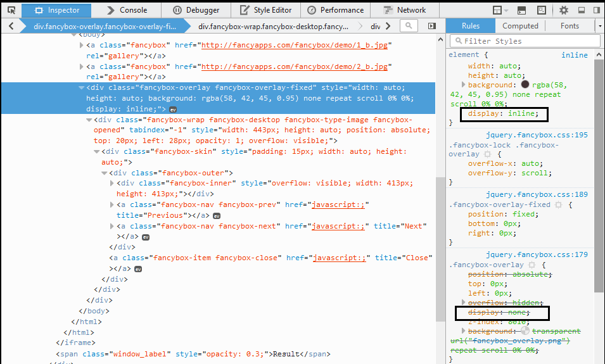Expand the fancybox-next anchor node

[112, 227]
